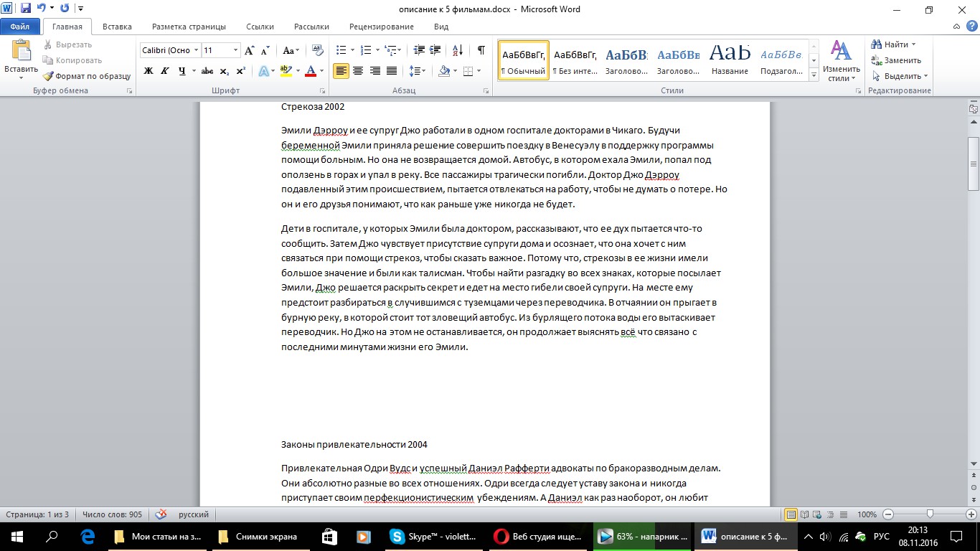Click the zoom slider handle
The height and width of the screenshot is (551, 980).
(x=930, y=514)
